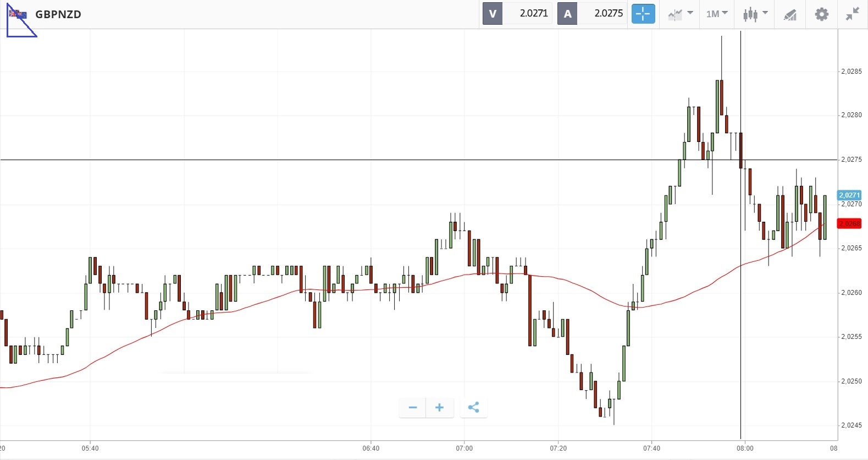Toggle the blue crosshair cursor button
This screenshot has width=868, height=460.
coord(643,14)
